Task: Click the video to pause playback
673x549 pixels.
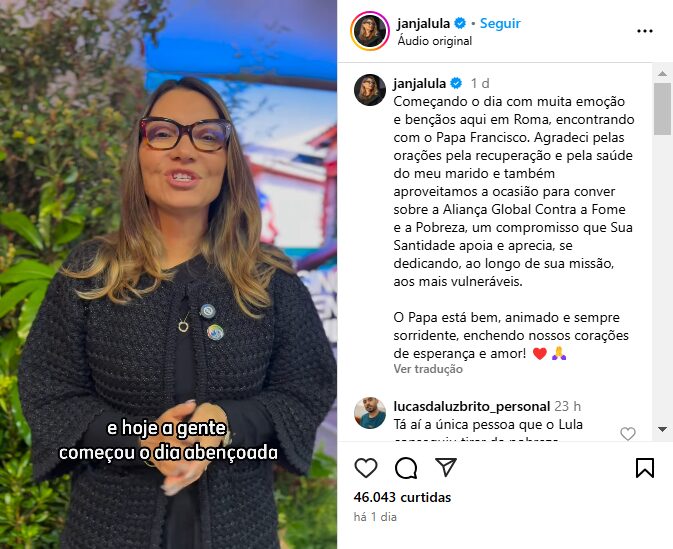Action: (x=168, y=275)
